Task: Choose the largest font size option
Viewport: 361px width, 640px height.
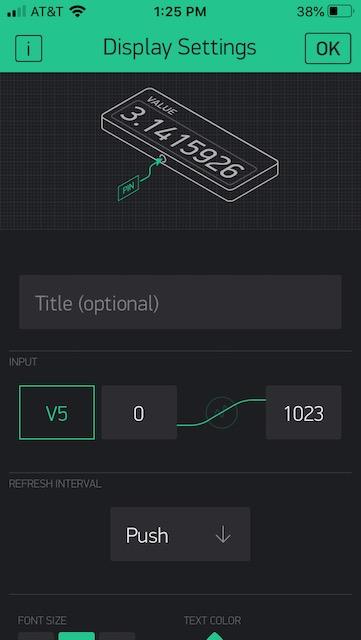Action: (x=117, y=636)
